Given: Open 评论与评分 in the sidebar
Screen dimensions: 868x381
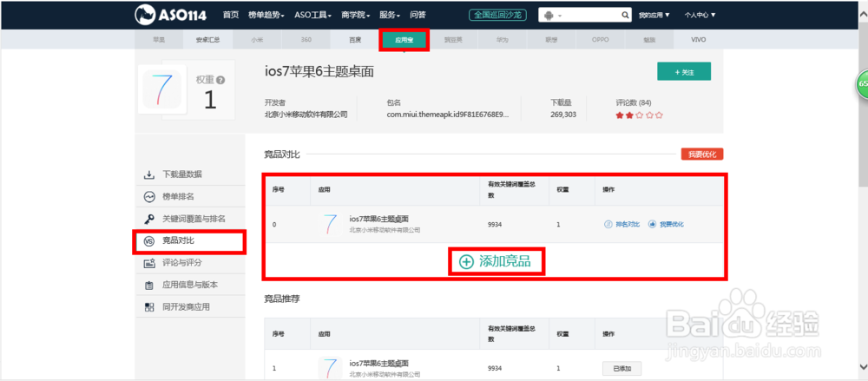Looking at the screenshot, I should click(190, 263).
